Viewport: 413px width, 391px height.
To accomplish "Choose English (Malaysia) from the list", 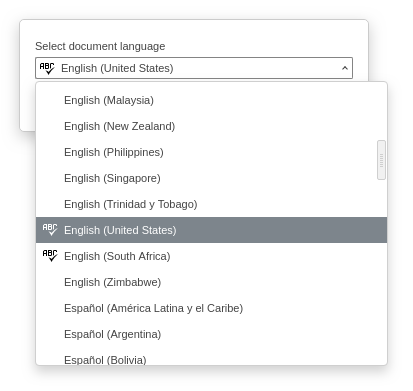I will pos(211,100).
